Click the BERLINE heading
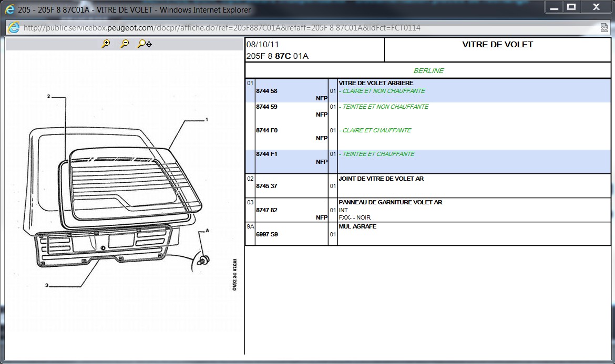615x364 pixels. coord(428,70)
